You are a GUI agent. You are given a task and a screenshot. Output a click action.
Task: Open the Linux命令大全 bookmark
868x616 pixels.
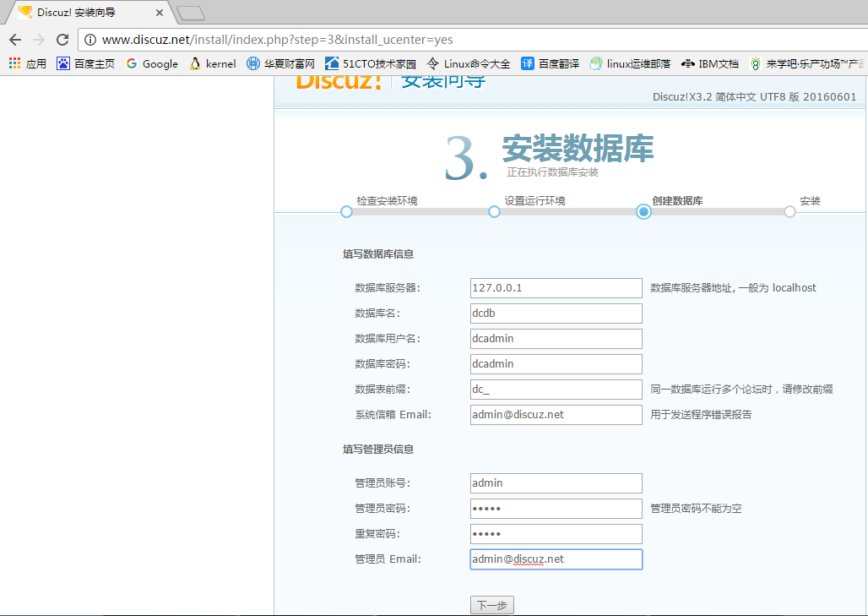[469, 63]
